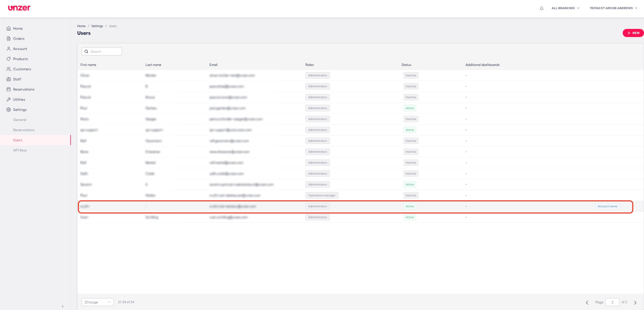Image resolution: width=644 pixels, height=310 pixels.
Task: Open the 20/page size dropdown
Action: 98,302
